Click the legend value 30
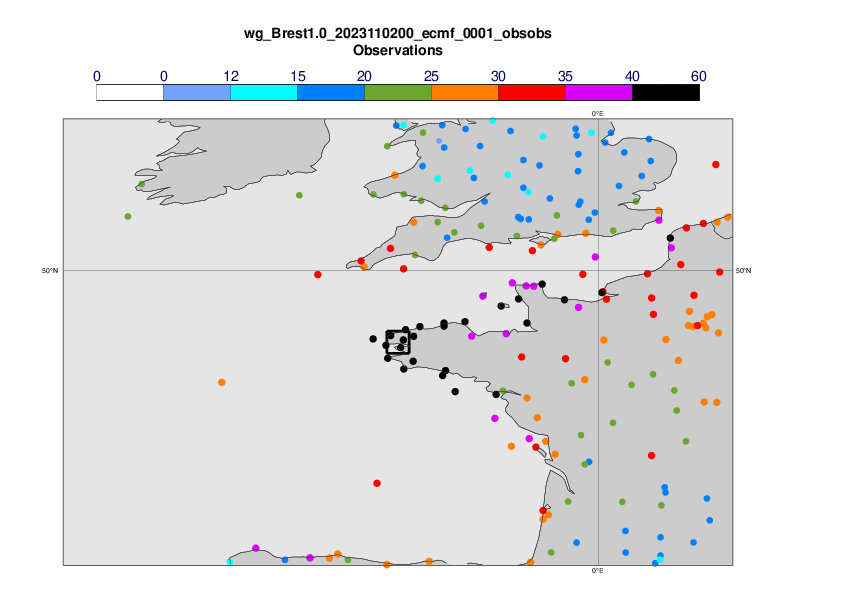842x596 pixels. (498, 76)
